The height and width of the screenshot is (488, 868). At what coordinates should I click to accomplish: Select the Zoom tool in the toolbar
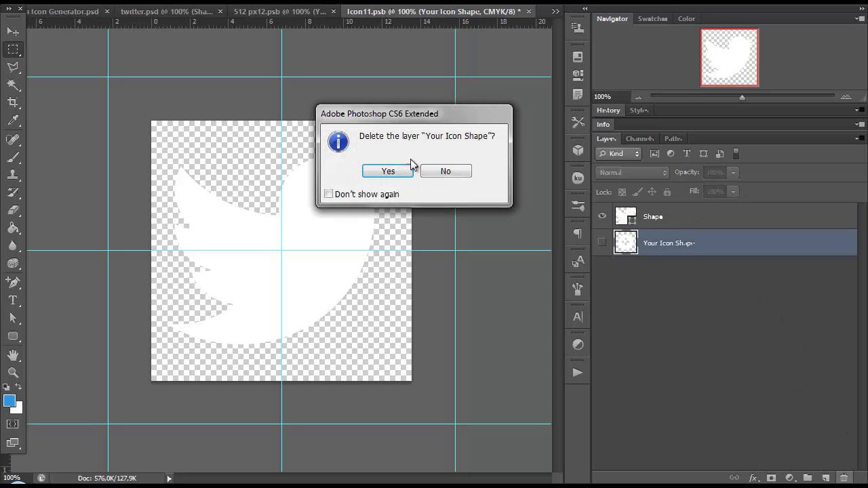tap(14, 372)
